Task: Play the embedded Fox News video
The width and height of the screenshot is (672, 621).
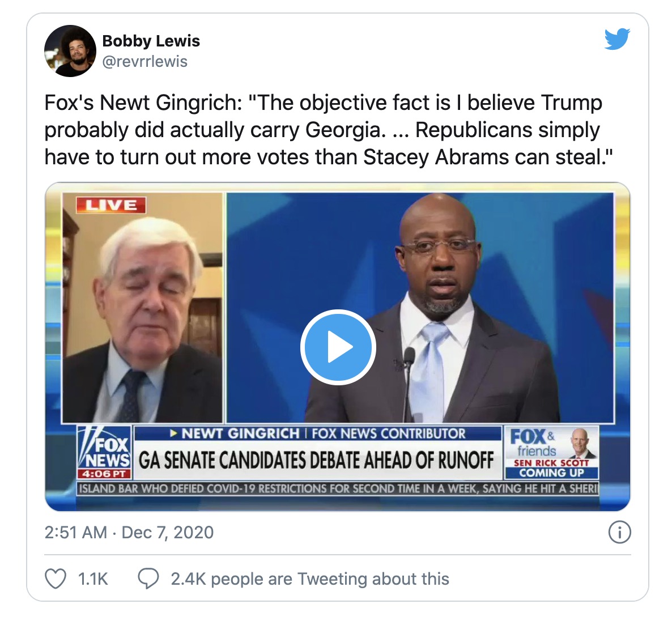Action: pos(338,347)
